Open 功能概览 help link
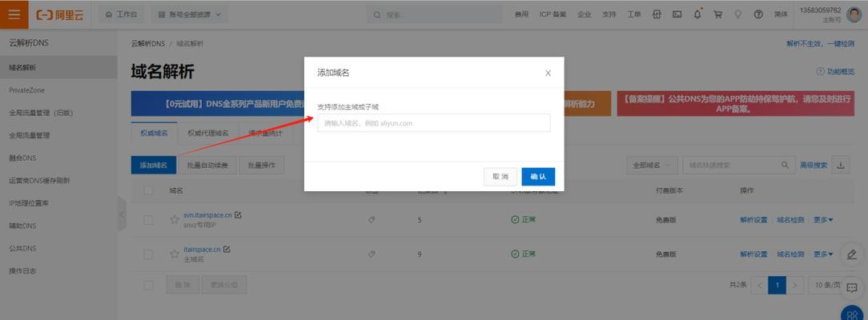The image size is (868, 320). pos(835,72)
